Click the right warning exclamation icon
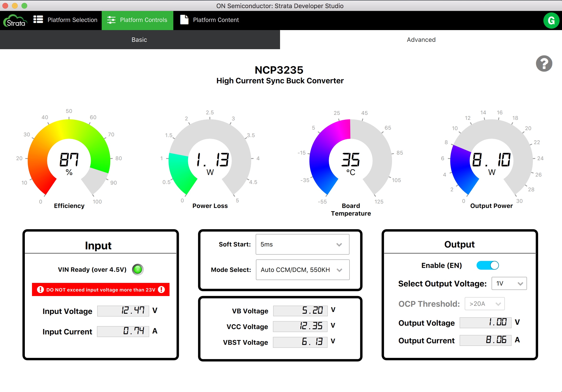562x392 pixels. pyautogui.click(x=161, y=290)
